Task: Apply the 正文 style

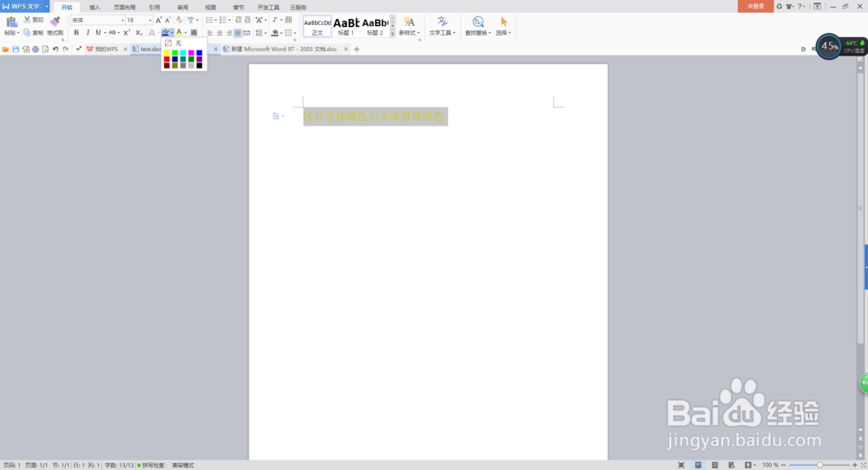Action: (x=317, y=27)
